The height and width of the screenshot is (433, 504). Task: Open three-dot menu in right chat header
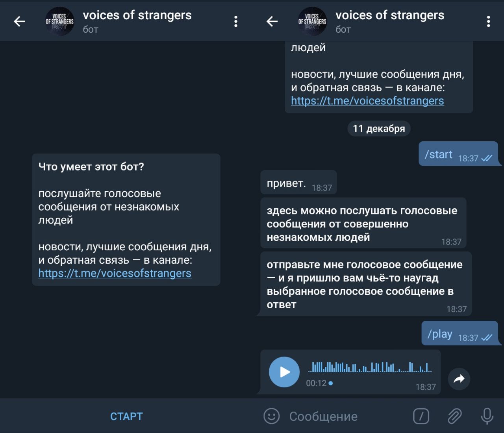(x=488, y=21)
